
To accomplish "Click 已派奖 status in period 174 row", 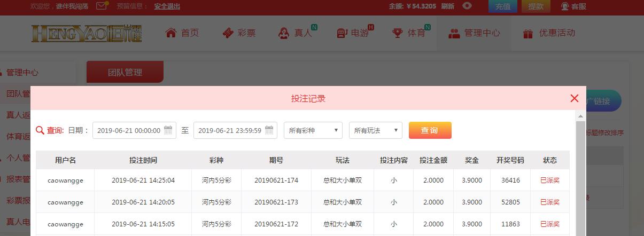I will tap(550, 180).
